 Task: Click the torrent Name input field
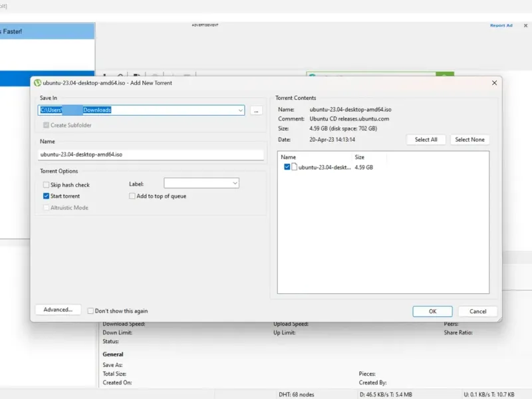pos(151,154)
